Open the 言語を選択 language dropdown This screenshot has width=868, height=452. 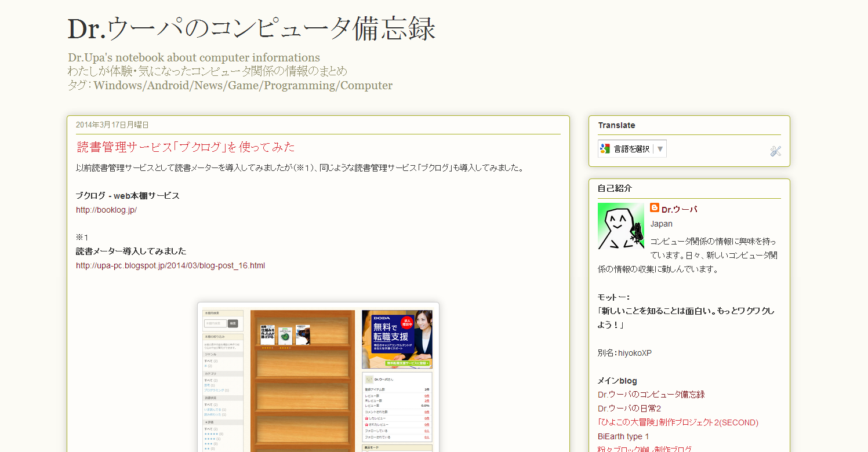tap(632, 149)
